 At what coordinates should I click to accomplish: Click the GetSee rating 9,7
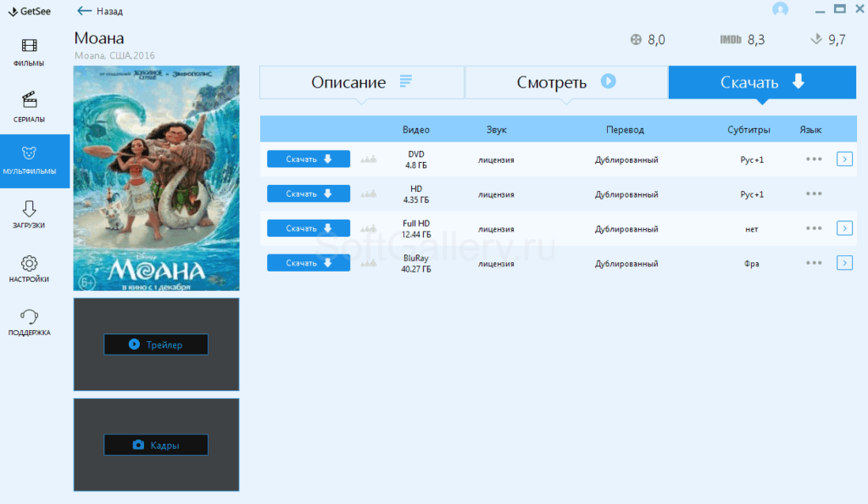coord(828,40)
